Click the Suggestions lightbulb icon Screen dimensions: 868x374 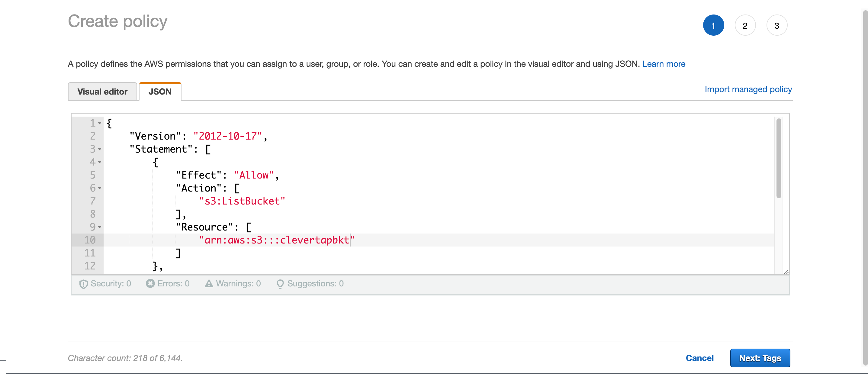280,284
